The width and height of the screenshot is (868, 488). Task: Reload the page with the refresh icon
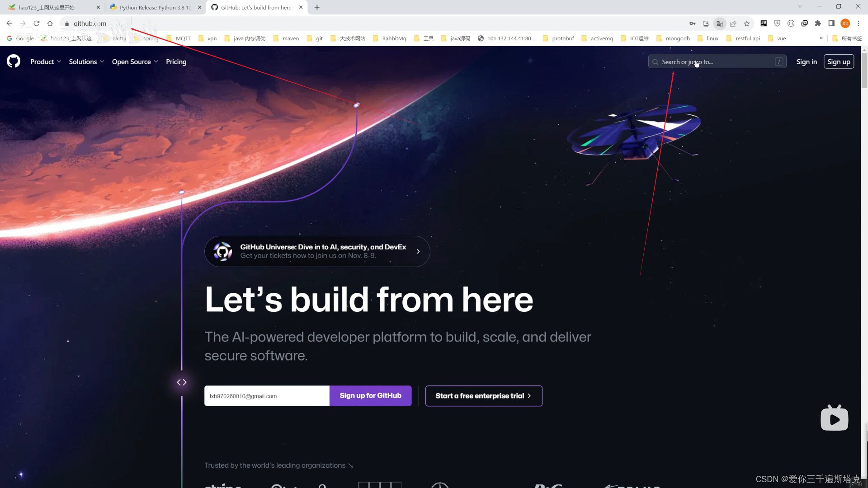pyautogui.click(x=37, y=23)
